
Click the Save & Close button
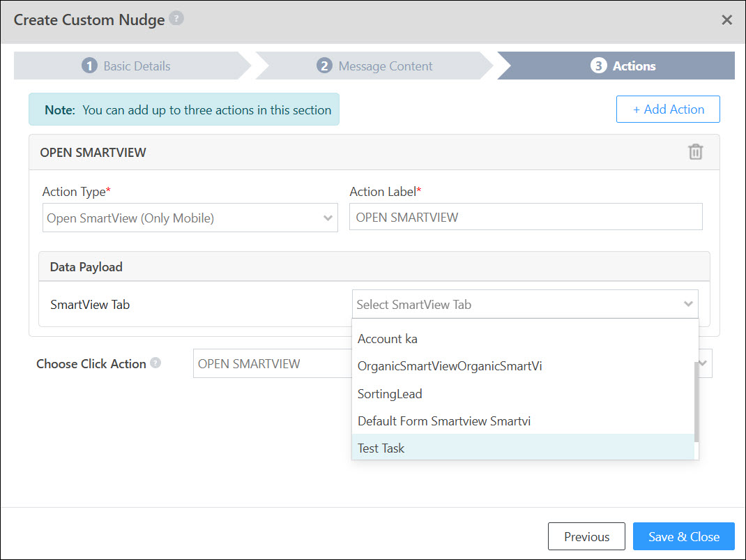(684, 536)
